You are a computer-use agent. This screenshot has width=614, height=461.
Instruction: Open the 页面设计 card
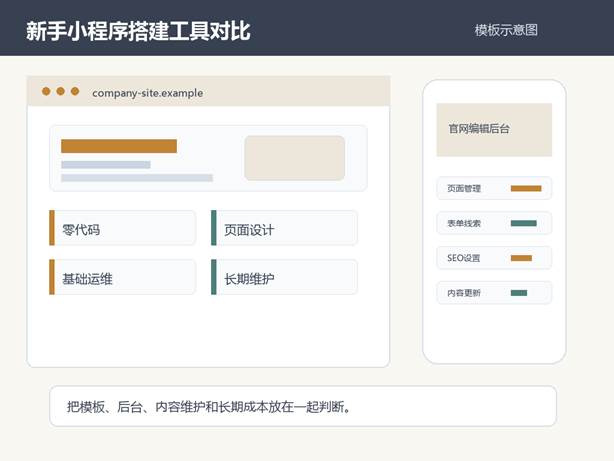(x=284, y=228)
